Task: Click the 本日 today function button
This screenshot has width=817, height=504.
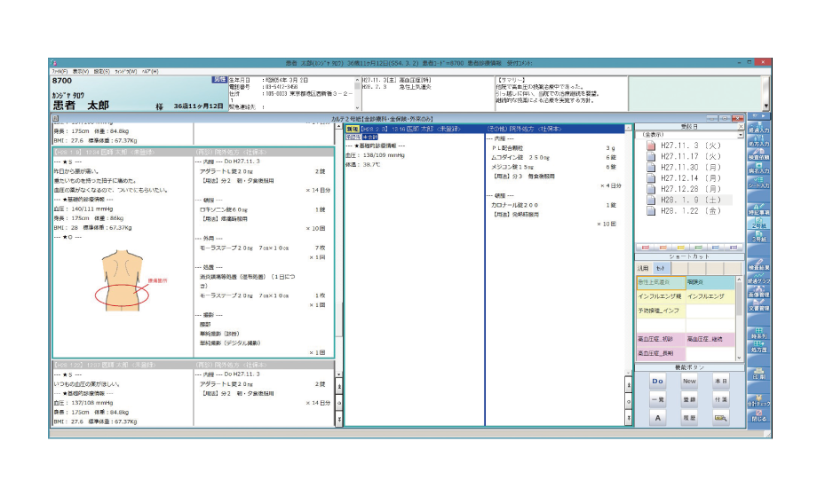Action: click(720, 381)
